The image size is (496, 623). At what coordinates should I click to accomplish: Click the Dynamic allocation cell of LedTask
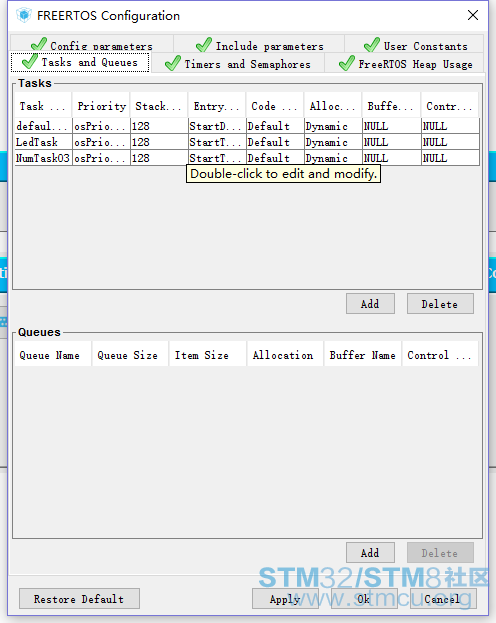[x=333, y=142]
